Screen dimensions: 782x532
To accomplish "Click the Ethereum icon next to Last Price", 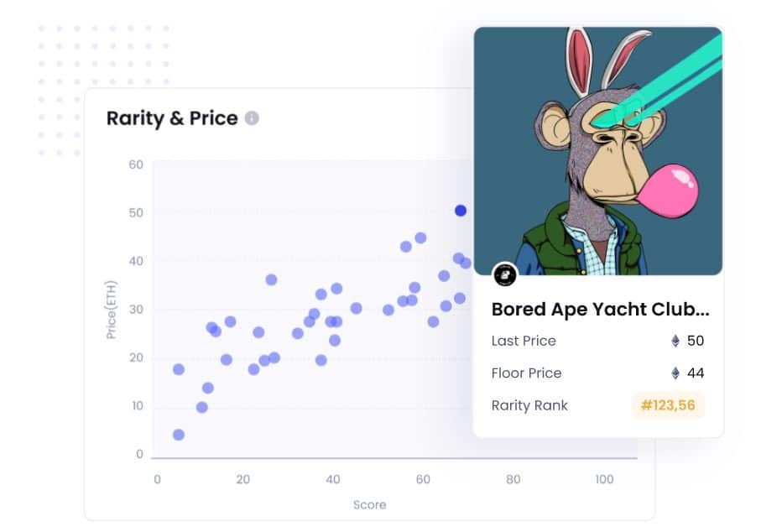I will pos(675,341).
